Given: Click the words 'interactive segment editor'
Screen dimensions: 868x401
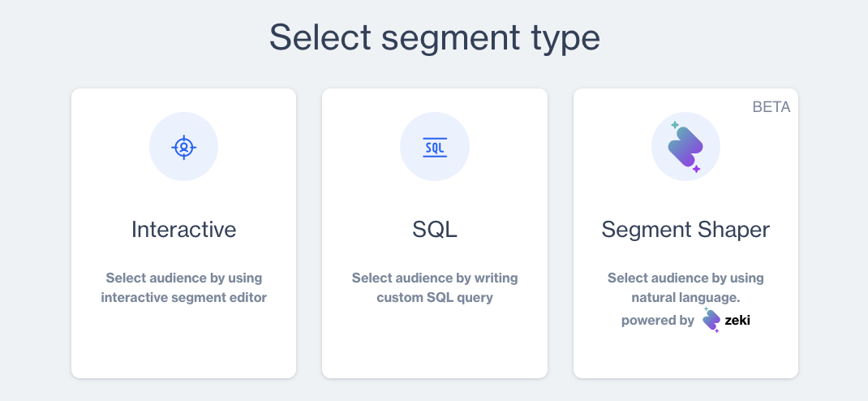Looking at the screenshot, I should coord(183,297).
